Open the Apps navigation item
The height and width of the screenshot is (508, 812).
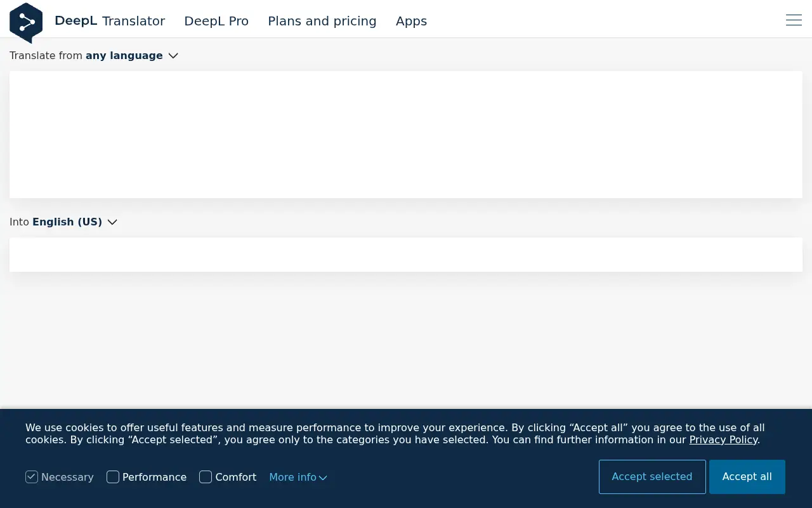coord(411,21)
